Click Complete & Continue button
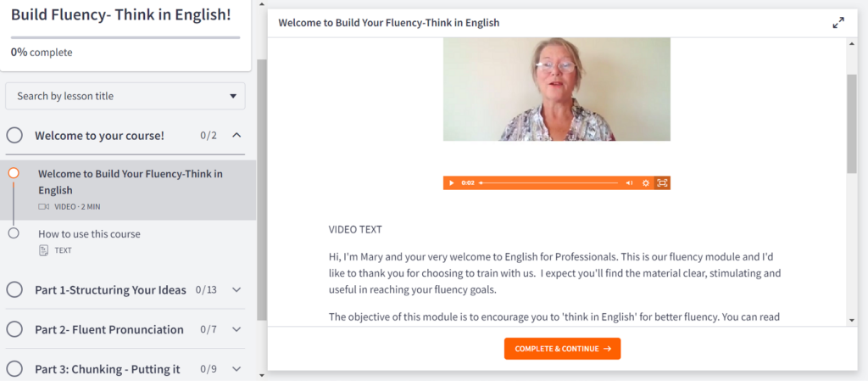 click(x=562, y=349)
